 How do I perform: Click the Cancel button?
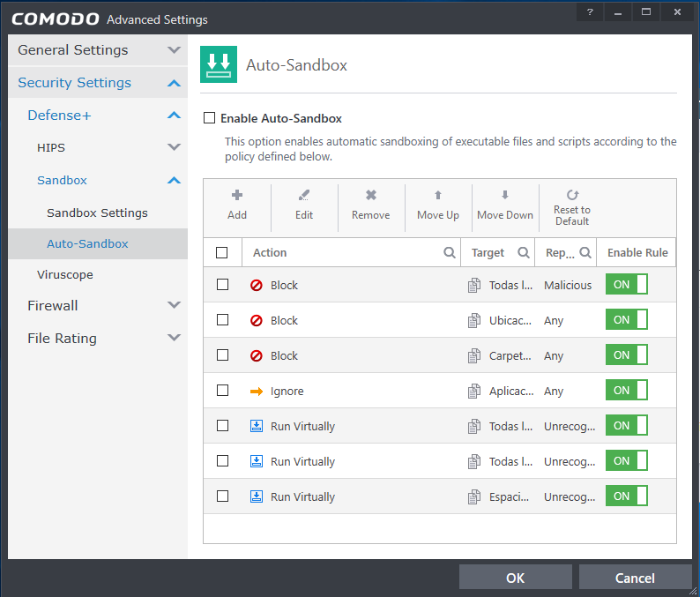click(635, 578)
